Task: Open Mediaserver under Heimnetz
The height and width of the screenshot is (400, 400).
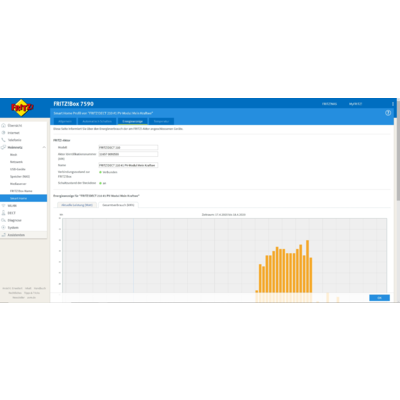Action: [x=18, y=184]
